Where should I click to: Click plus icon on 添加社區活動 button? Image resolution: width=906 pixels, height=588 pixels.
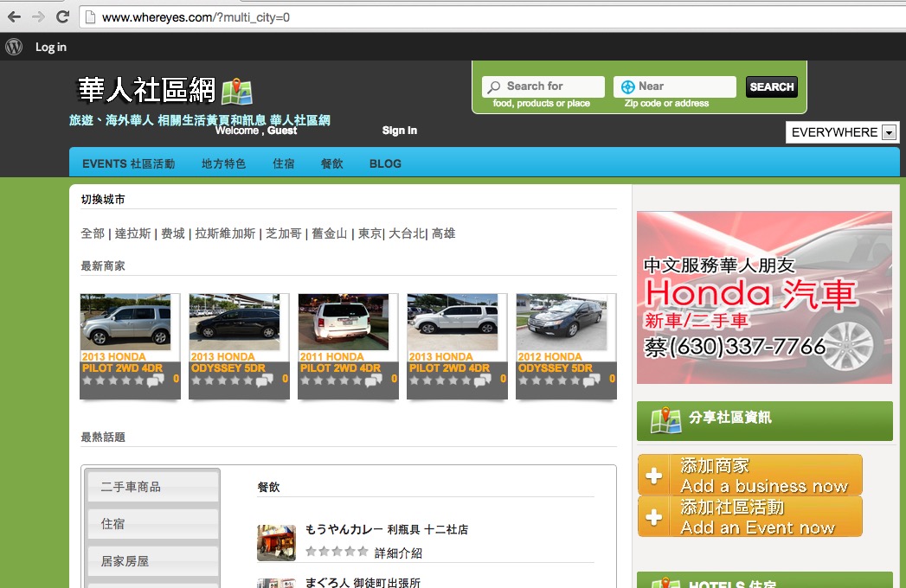tap(654, 517)
